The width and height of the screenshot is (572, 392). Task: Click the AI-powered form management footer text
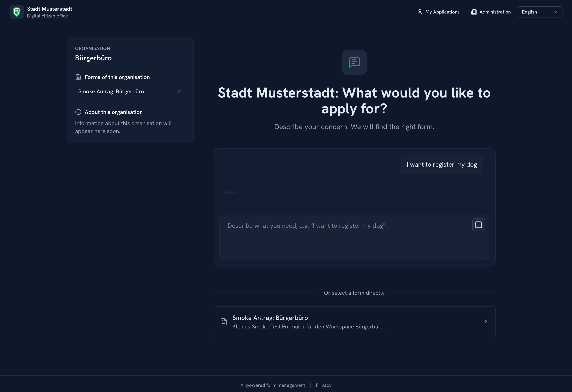273,385
